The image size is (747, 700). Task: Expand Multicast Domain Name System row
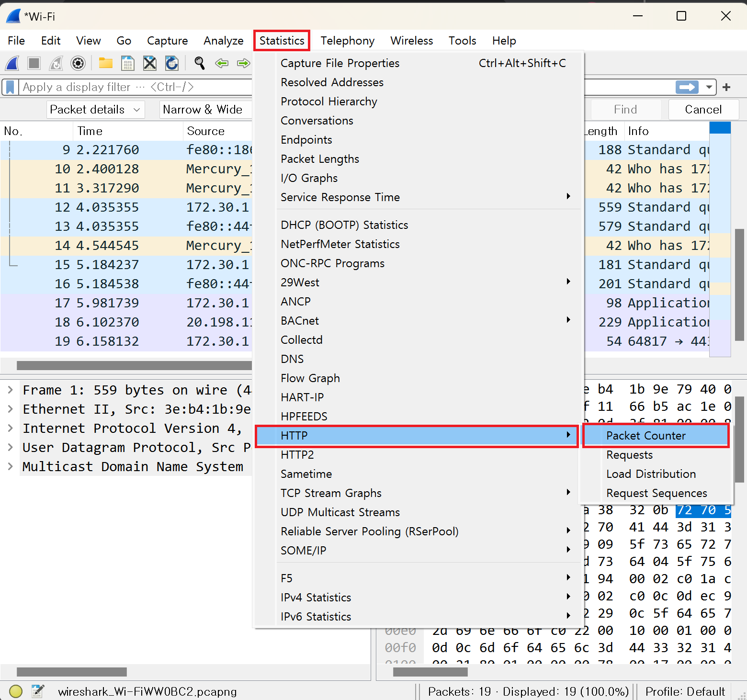pyautogui.click(x=10, y=467)
